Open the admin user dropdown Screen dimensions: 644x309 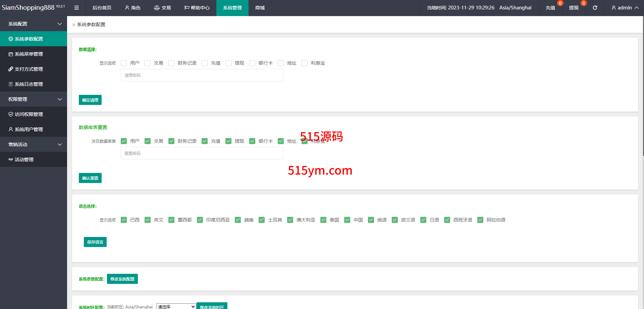(625, 8)
